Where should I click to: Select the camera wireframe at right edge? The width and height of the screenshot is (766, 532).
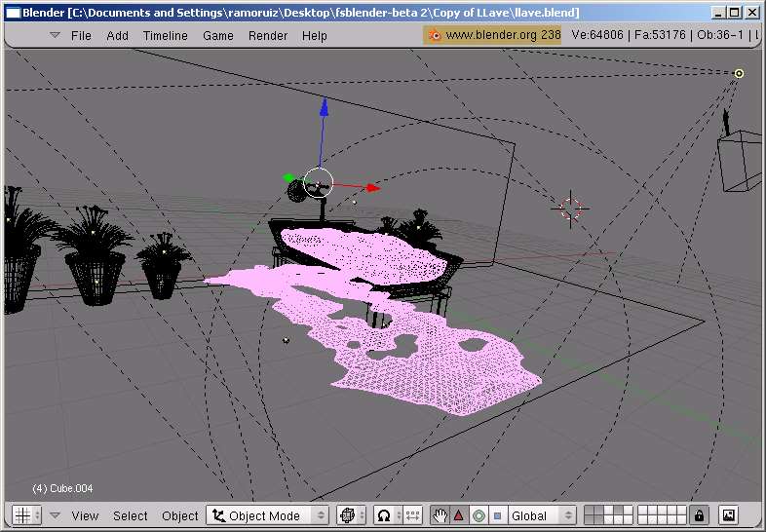coord(740,160)
